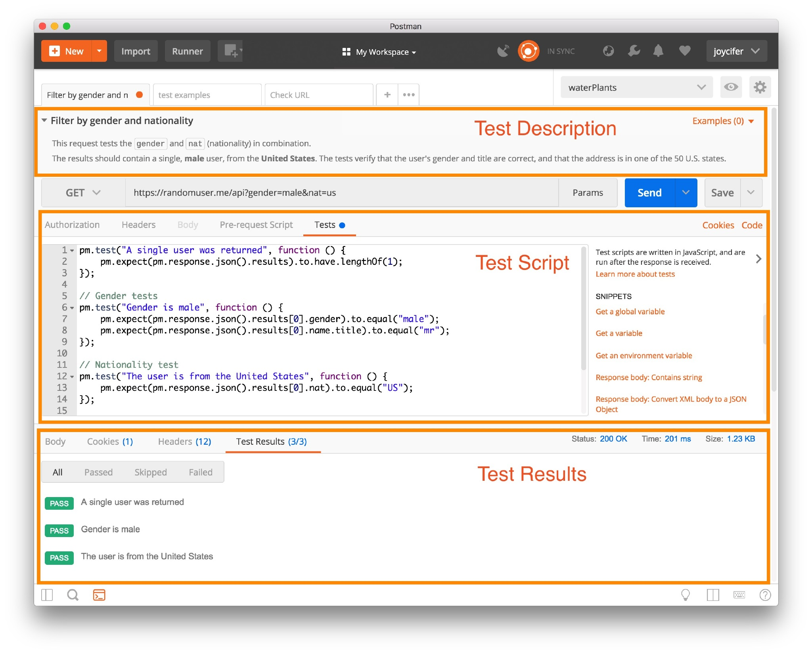Toggle environment quick look eye icon
Viewport: 812px width, 654px height.
731,87
